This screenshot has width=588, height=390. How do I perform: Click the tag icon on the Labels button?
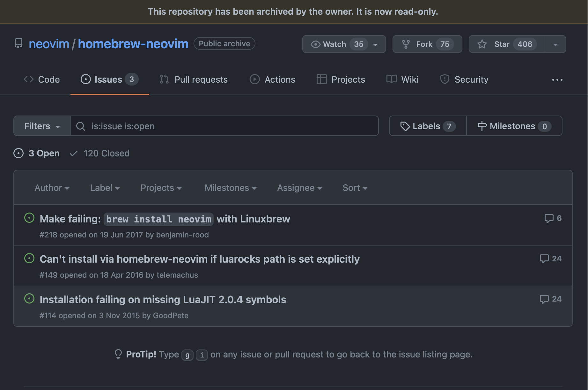tap(405, 126)
